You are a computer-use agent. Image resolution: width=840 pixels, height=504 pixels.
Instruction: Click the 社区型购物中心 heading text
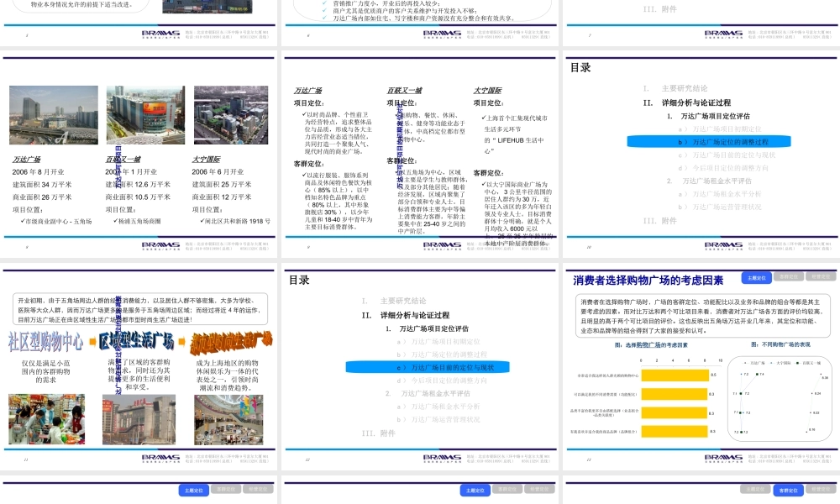(45, 342)
